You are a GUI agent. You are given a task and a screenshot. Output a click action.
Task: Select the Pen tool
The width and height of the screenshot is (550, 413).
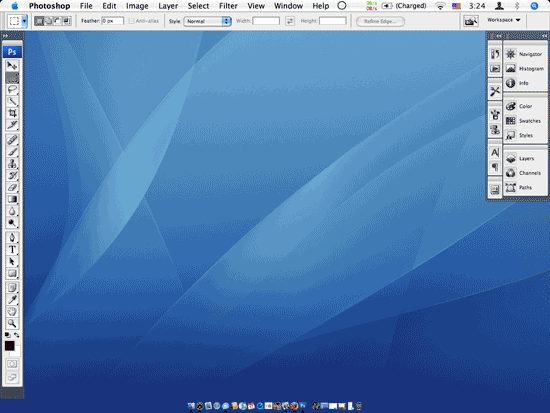12,238
